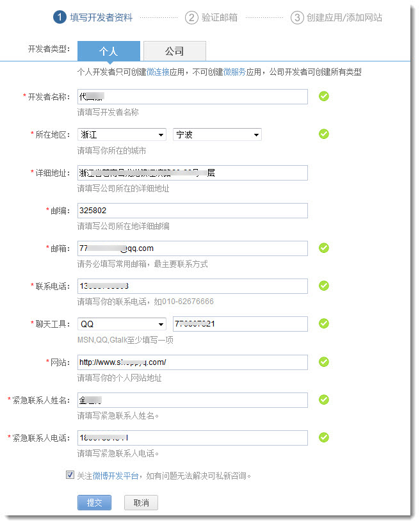Click green checkmark beside 联系电话 field
The height and width of the screenshot is (525, 420).
(x=324, y=286)
